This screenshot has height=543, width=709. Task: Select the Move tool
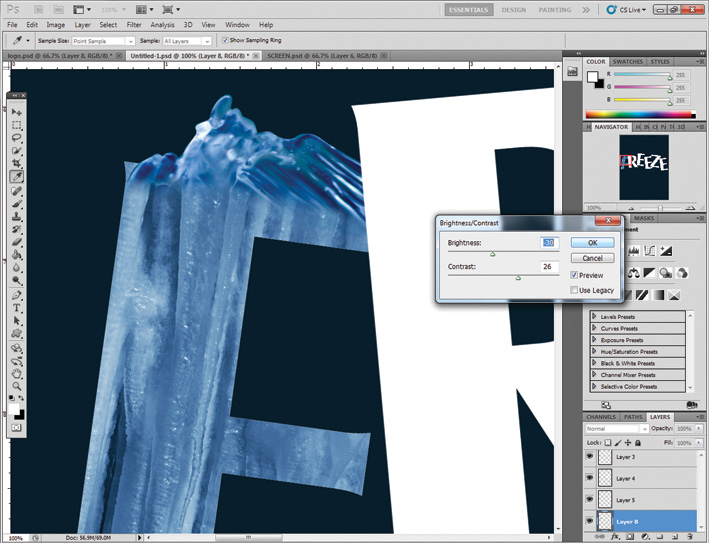click(x=17, y=112)
